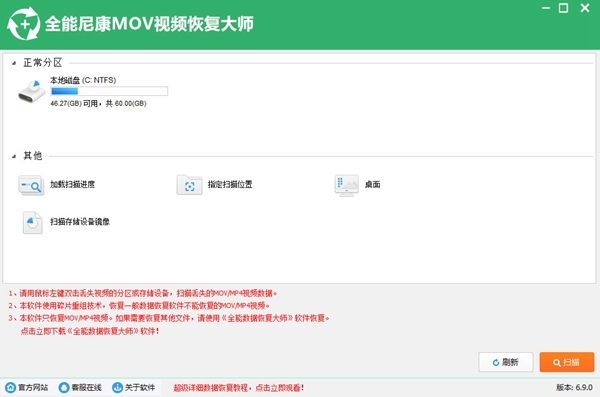The image size is (600, 397).
Task: Close the application window
Action: (585, 8)
